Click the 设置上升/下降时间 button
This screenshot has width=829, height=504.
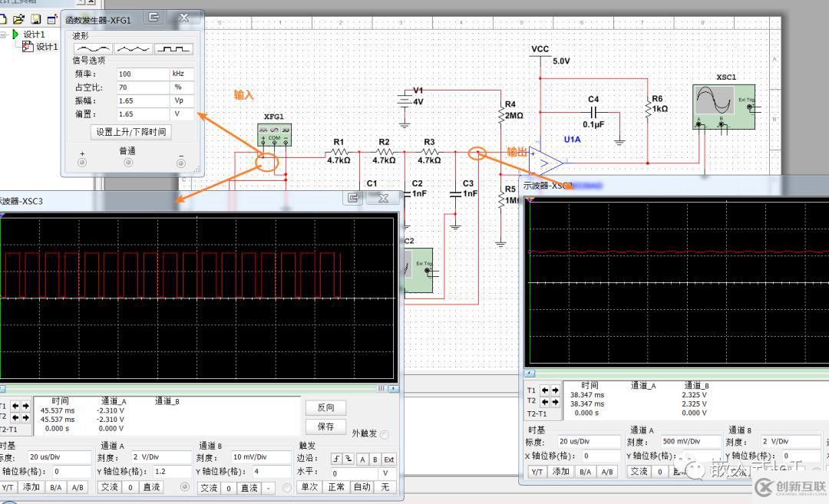(131, 132)
